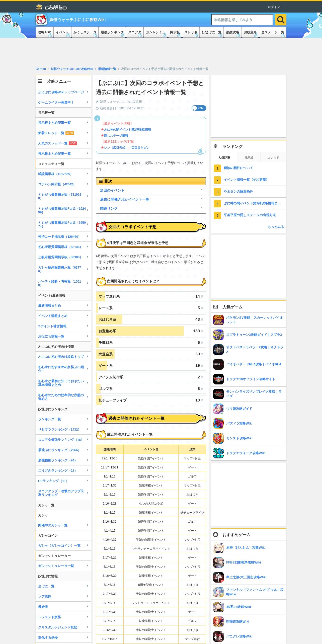322x644 pixels.
Task: Open 最強ランキング navigation tab
Action: [x=112, y=32]
